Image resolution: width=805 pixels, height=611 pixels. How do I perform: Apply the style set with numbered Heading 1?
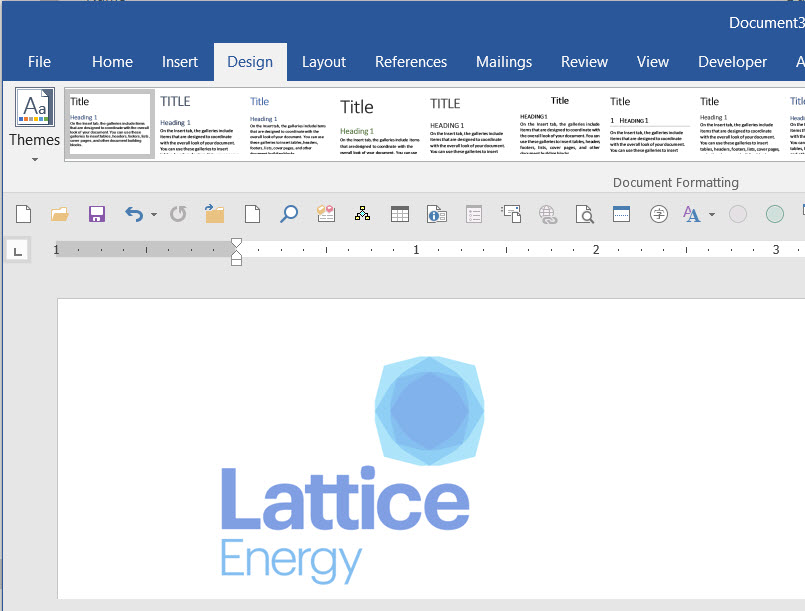[649, 124]
